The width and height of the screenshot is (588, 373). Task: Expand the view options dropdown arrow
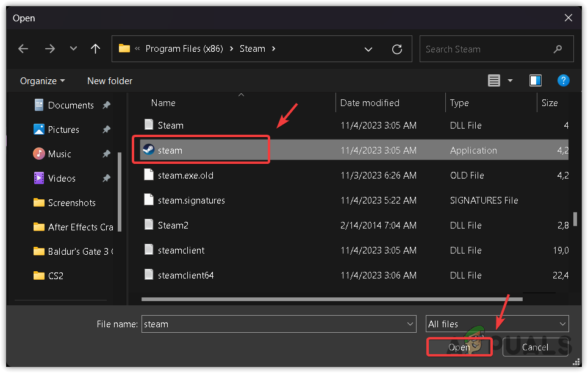pos(511,80)
